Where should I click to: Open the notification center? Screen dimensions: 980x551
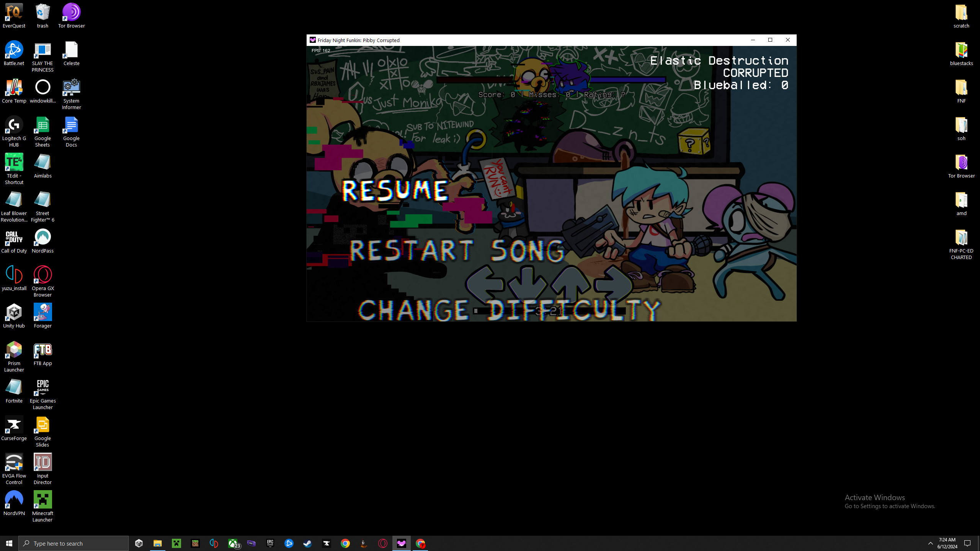tap(967, 543)
